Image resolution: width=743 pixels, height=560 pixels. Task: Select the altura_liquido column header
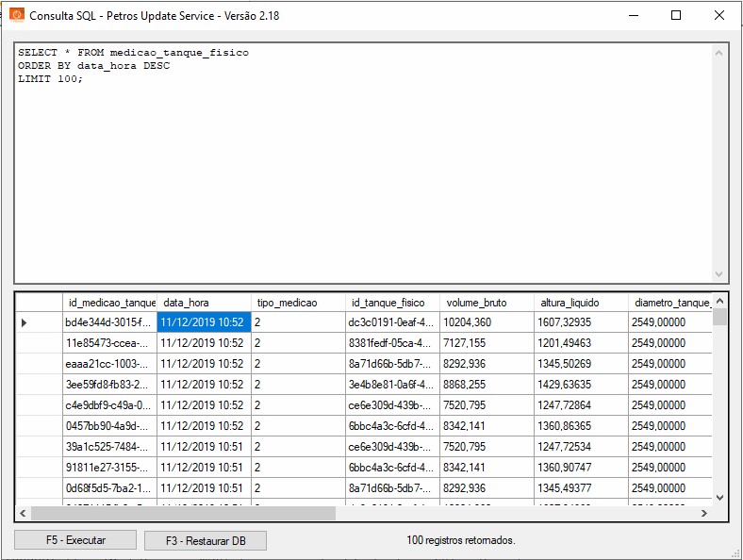(580, 303)
